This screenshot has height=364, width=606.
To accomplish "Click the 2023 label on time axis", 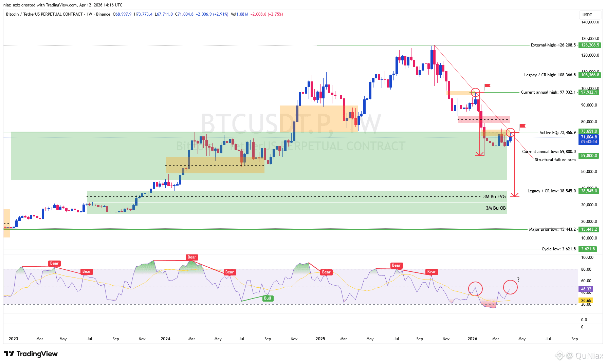I will click(14, 339).
